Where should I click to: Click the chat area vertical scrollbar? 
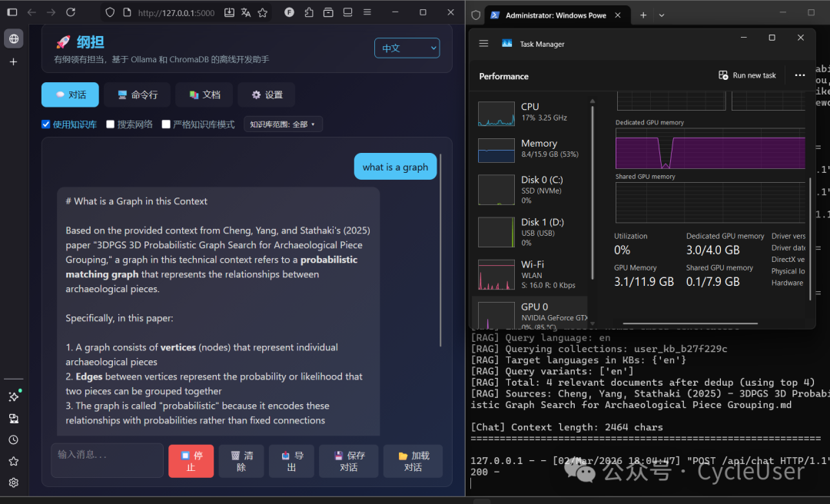440,250
